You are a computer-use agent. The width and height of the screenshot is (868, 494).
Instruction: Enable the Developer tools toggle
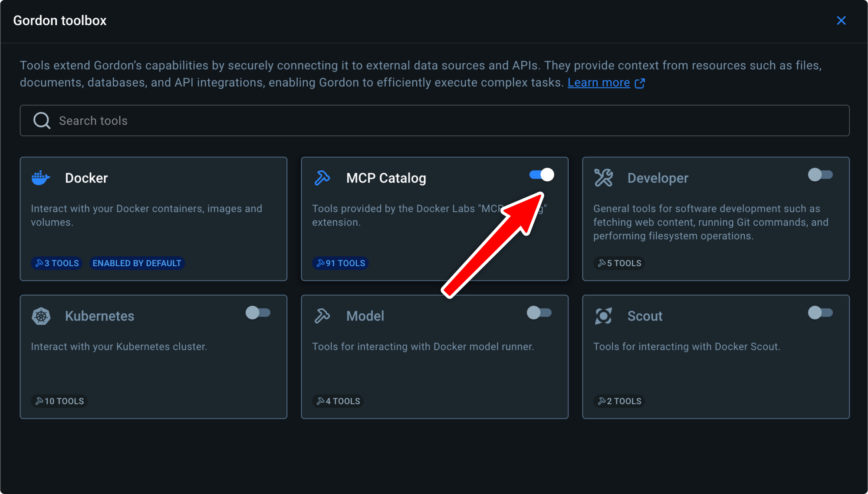[x=820, y=175]
